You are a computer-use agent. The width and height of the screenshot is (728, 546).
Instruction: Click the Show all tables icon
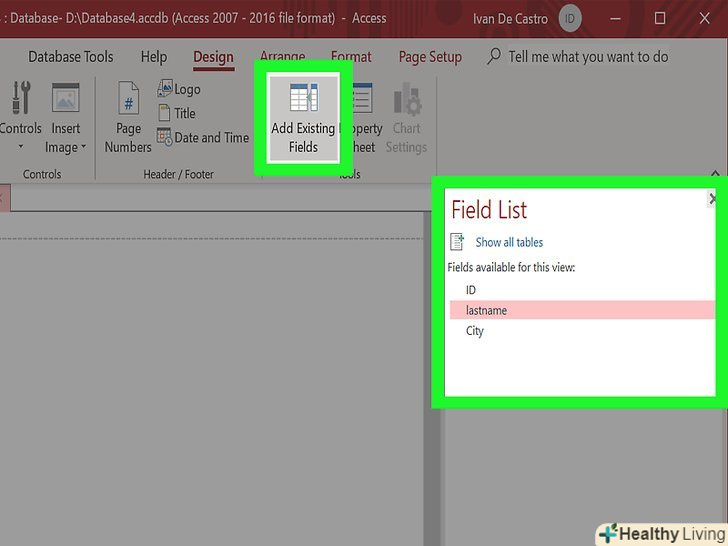click(x=457, y=242)
